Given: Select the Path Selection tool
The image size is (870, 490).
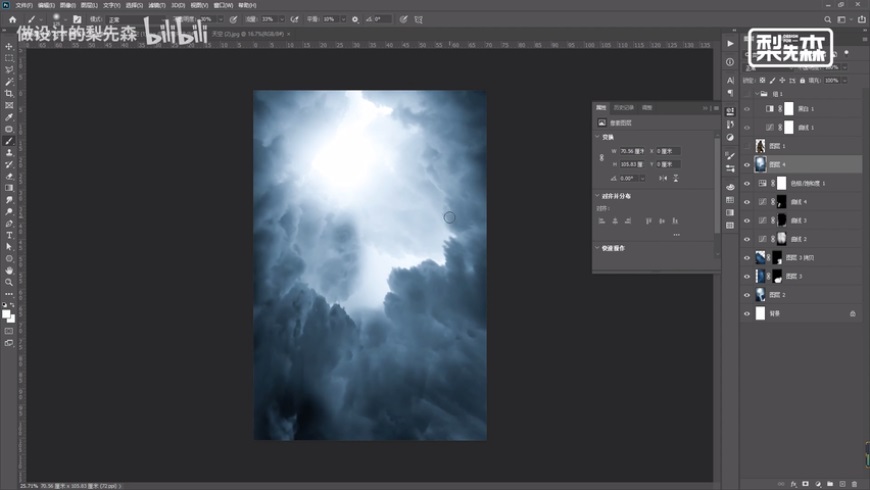Looking at the screenshot, I should pyautogui.click(x=9, y=247).
